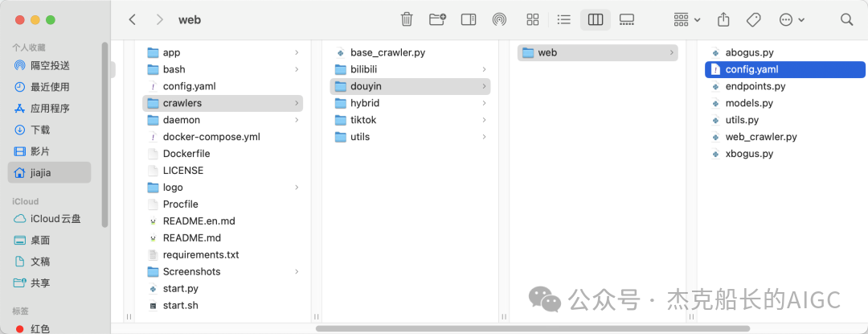
Task: Select config.yaml in the first column
Action: (x=223, y=86)
